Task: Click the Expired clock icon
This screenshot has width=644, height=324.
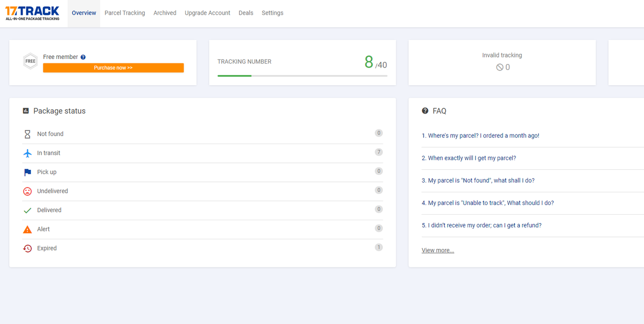Action: pos(28,248)
